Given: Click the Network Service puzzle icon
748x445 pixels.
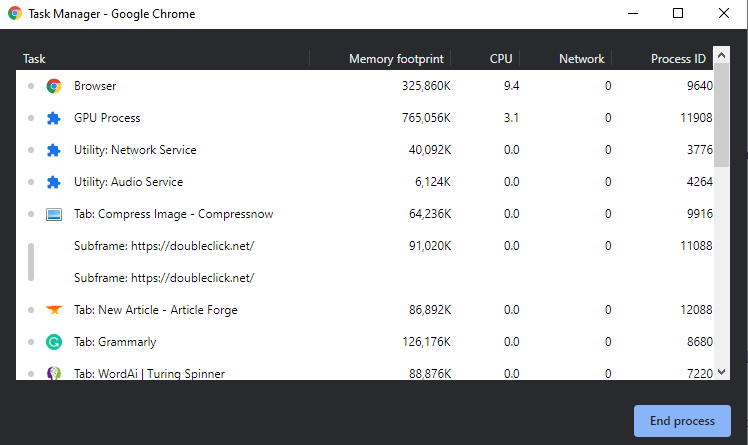Looking at the screenshot, I should [54, 150].
